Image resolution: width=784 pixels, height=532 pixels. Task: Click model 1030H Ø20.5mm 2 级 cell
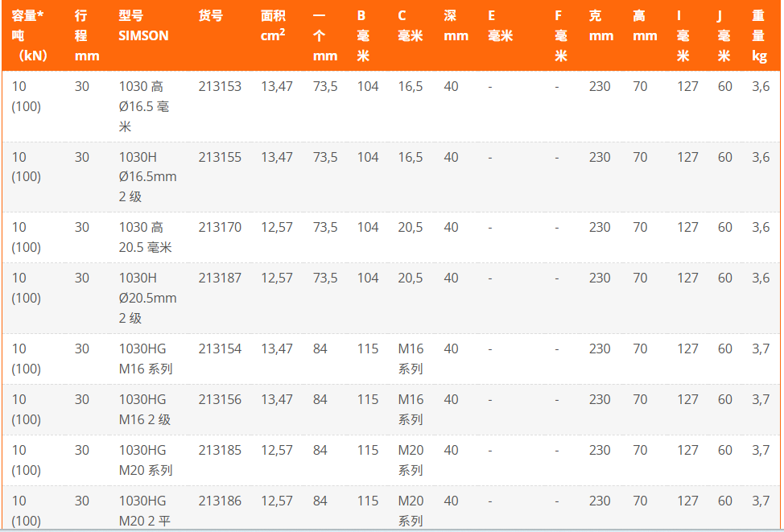pos(147,298)
